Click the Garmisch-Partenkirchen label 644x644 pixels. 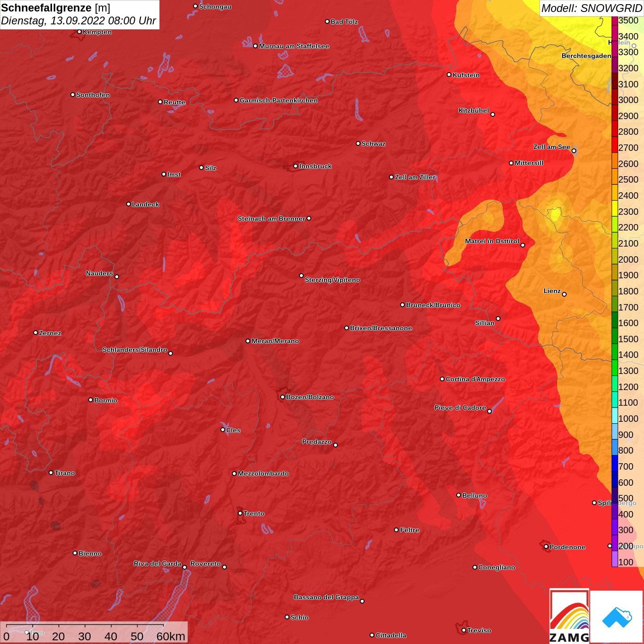279,100
